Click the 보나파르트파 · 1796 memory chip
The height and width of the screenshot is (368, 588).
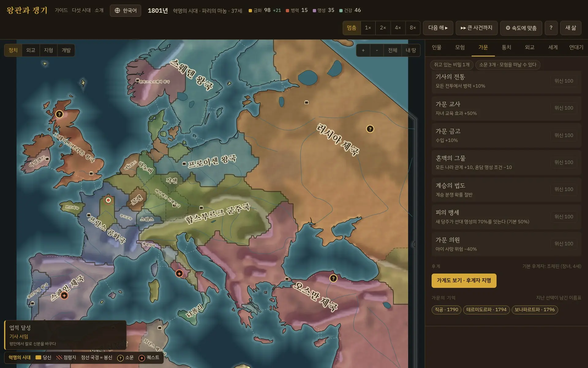click(535, 310)
